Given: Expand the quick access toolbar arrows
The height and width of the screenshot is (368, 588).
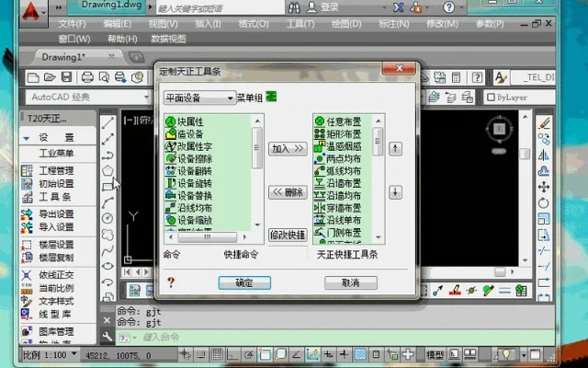Looking at the screenshot, I should tap(59, 7).
